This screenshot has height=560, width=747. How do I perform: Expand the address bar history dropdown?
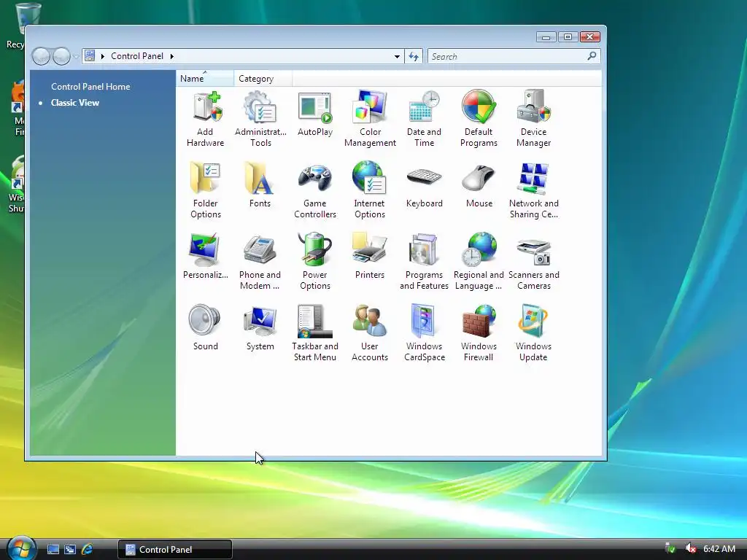click(x=397, y=57)
